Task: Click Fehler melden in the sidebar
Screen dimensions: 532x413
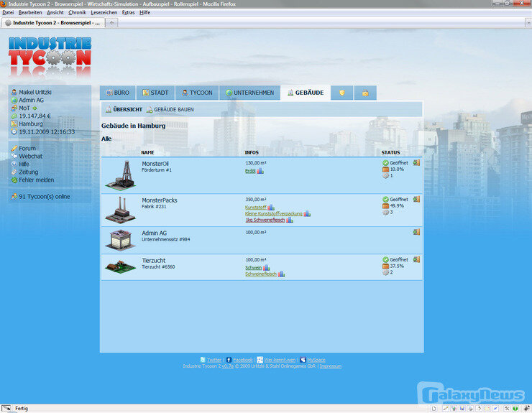Action: click(36, 180)
